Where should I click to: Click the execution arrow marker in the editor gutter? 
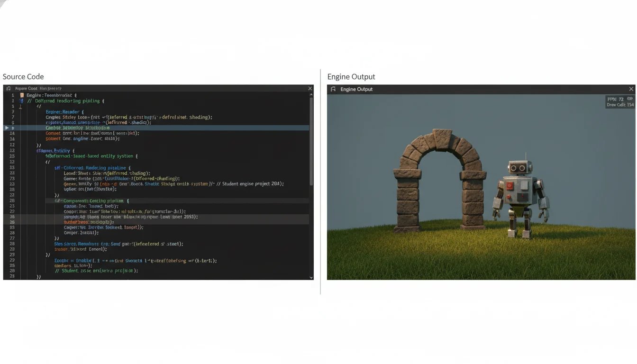click(x=7, y=128)
